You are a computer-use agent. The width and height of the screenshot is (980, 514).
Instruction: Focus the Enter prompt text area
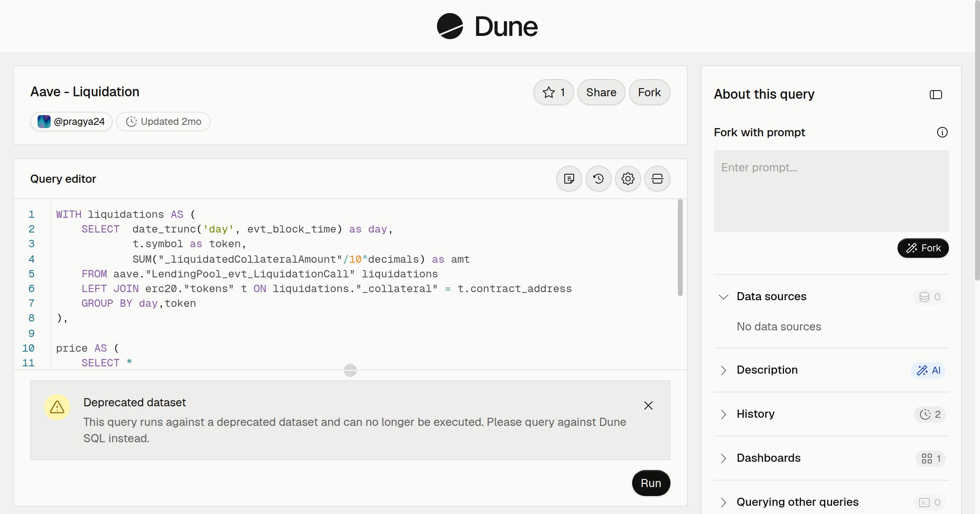click(831, 191)
